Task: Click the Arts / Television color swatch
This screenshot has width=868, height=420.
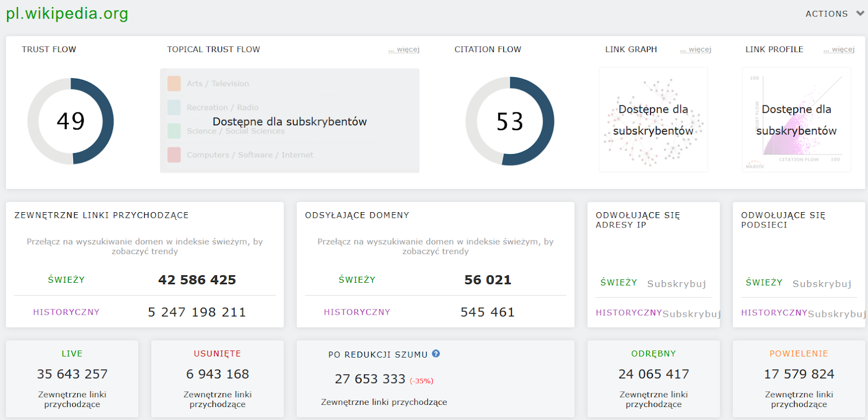Action: click(x=174, y=84)
